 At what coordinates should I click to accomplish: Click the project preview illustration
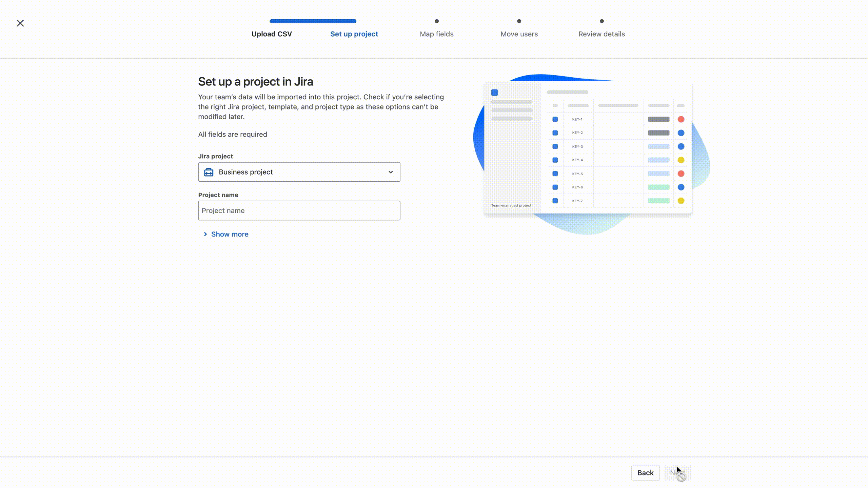(x=591, y=154)
